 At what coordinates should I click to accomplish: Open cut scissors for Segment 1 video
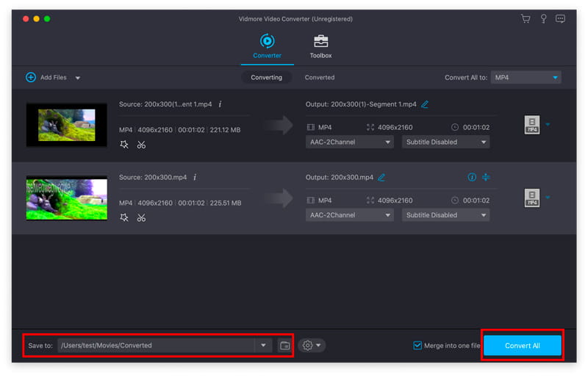141,145
